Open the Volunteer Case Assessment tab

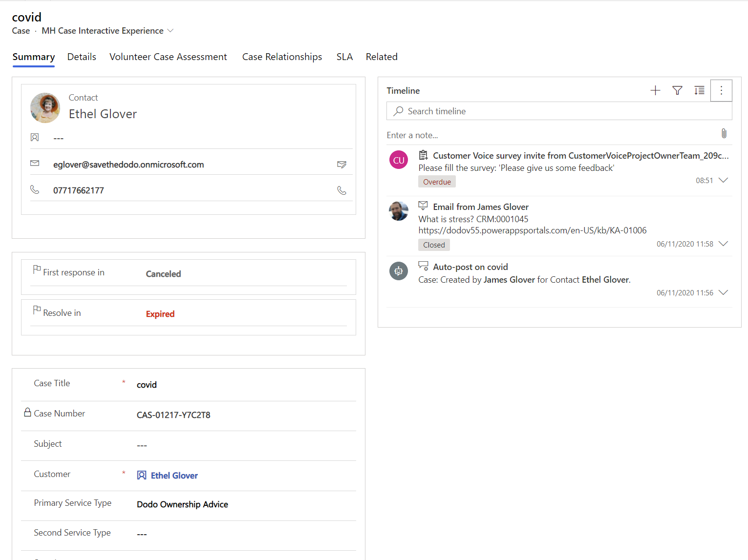(168, 57)
